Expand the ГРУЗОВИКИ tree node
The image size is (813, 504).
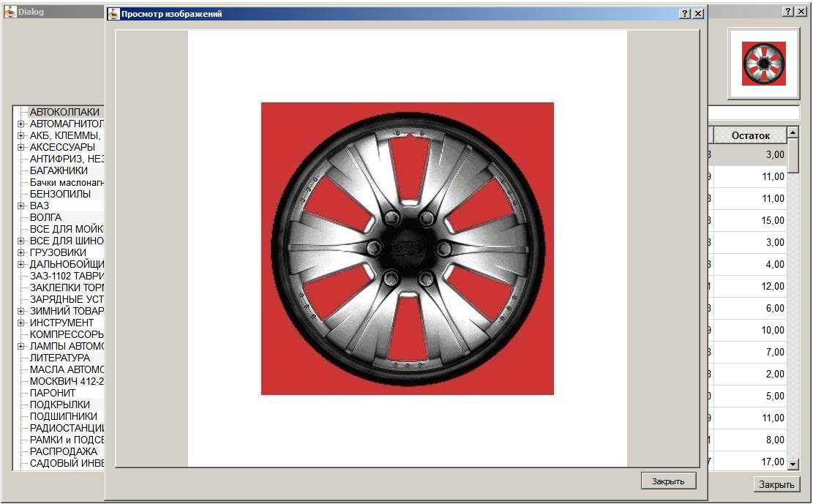point(20,252)
